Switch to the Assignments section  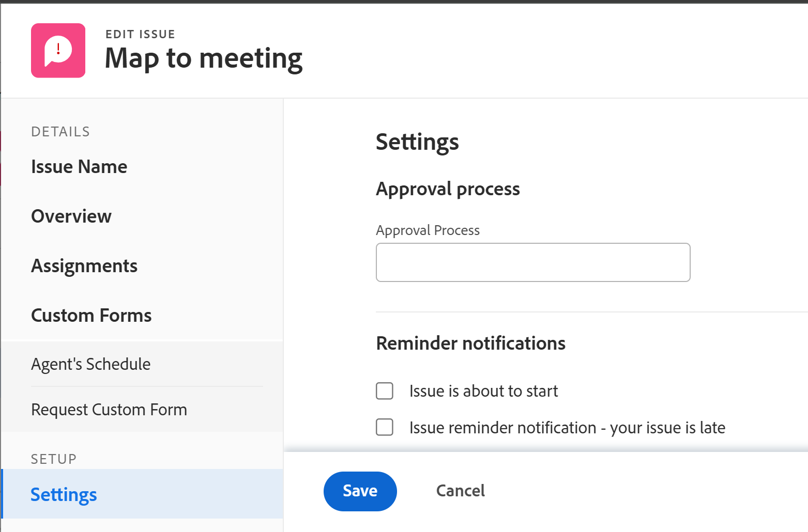(84, 266)
